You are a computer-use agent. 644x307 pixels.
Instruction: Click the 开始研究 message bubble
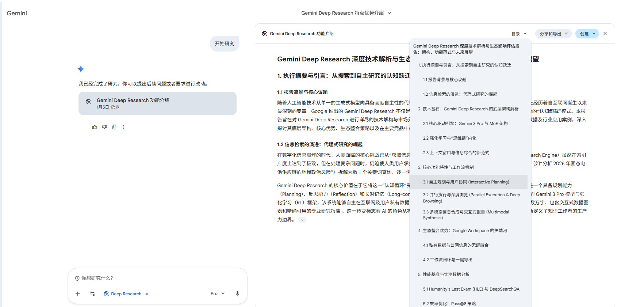tap(225, 43)
